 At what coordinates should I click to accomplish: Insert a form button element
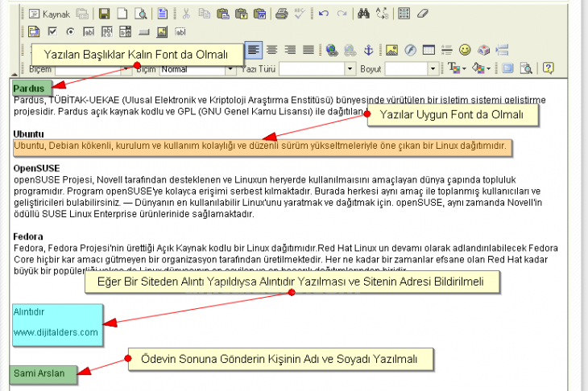[x=144, y=32]
